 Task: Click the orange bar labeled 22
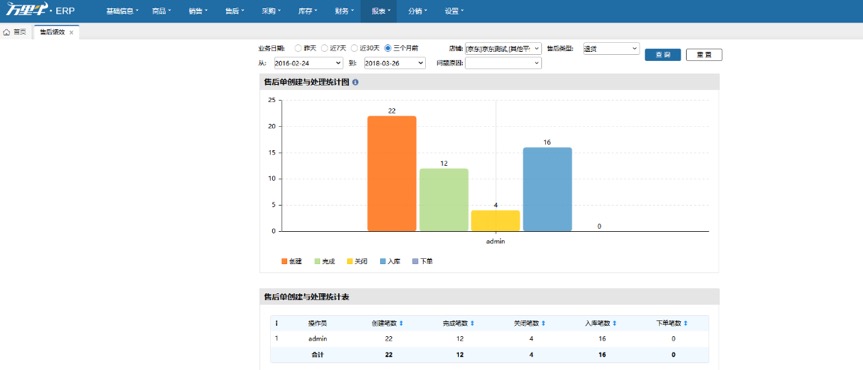(392, 173)
